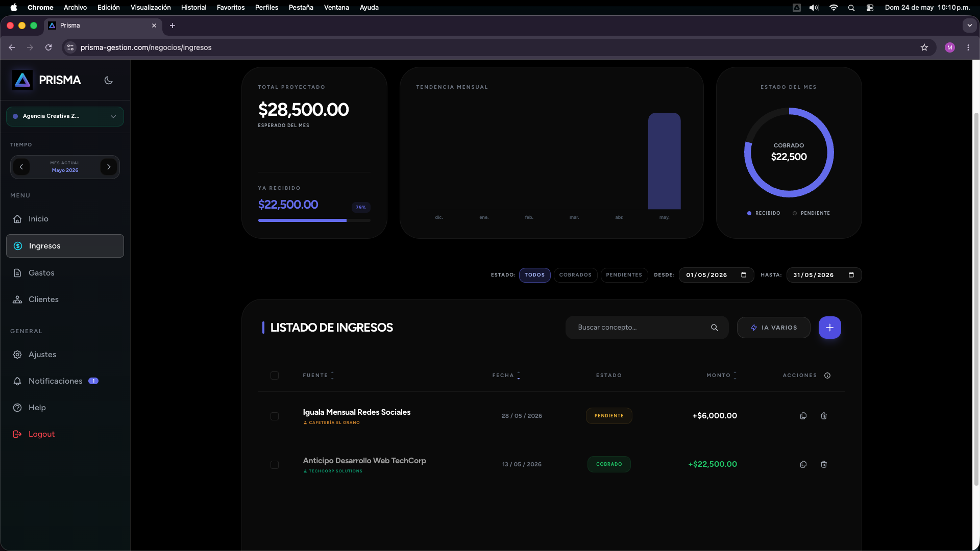Screen dimensions: 980x551
Task: Go to next month with right chevron
Action: click(x=109, y=167)
